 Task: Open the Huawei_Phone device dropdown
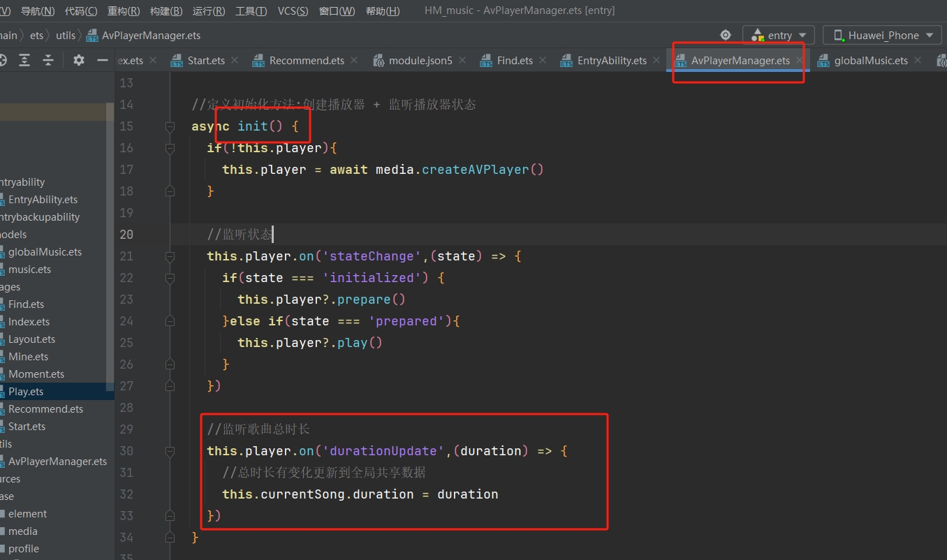point(883,35)
